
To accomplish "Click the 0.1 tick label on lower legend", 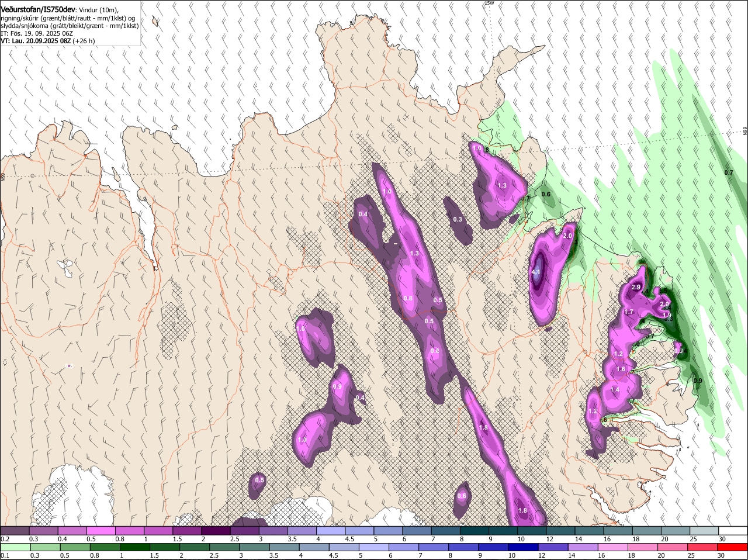I will (4, 555).
